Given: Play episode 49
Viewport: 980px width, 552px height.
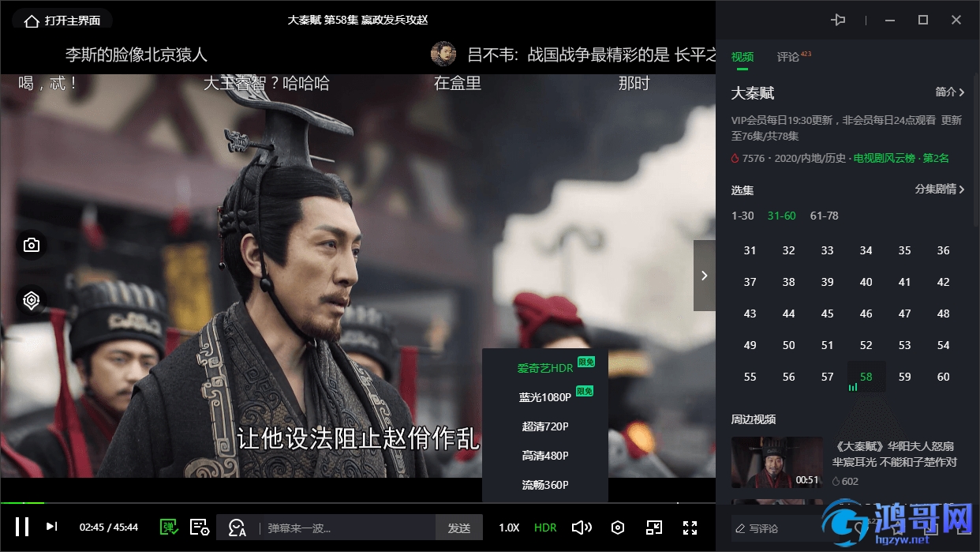Looking at the screenshot, I should [750, 345].
